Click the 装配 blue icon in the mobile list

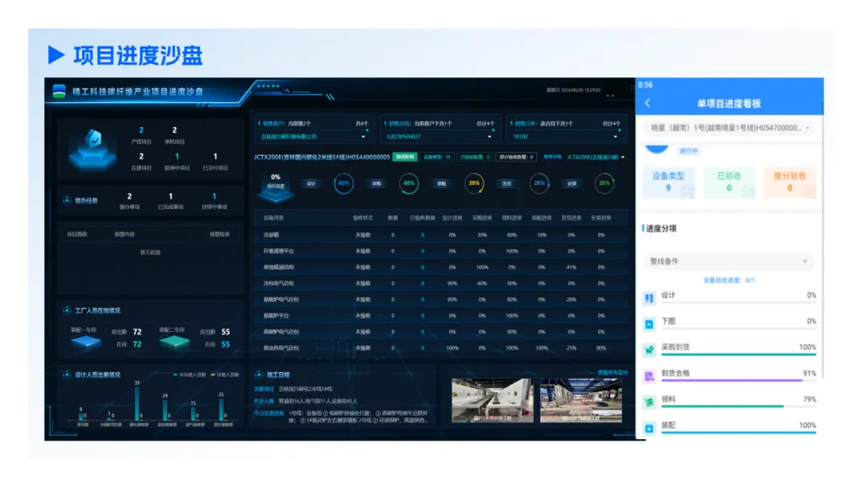pos(649,429)
